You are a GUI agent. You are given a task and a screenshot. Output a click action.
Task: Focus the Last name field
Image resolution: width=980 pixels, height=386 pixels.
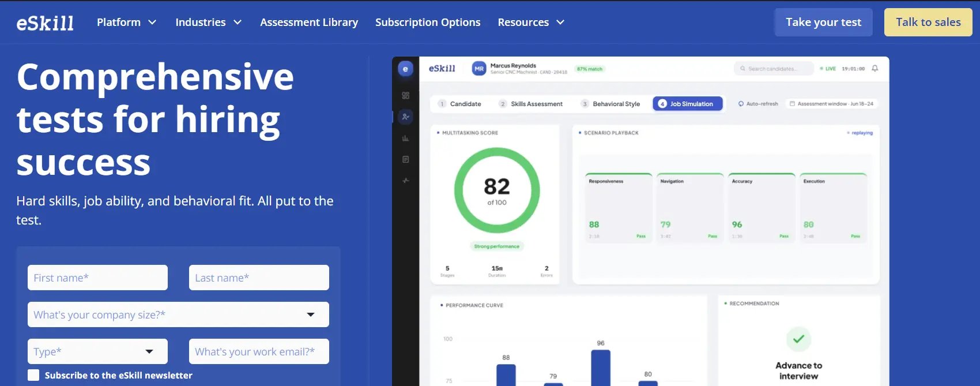(259, 278)
